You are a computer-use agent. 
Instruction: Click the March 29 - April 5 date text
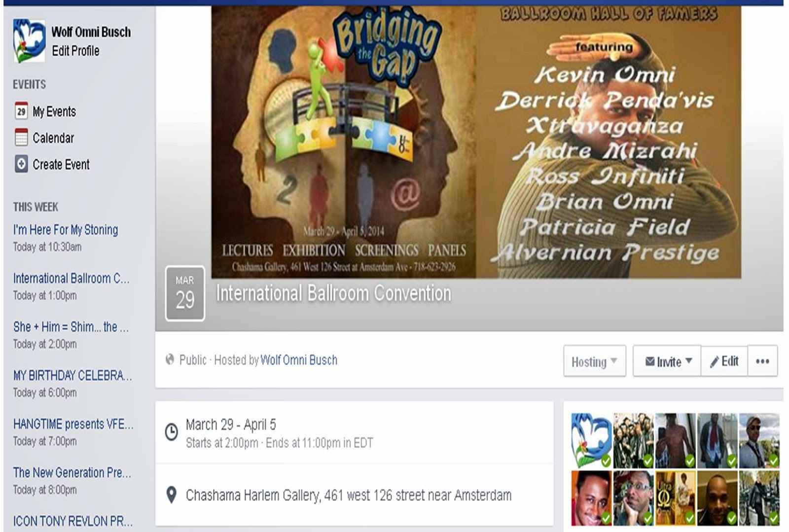point(231,425)
